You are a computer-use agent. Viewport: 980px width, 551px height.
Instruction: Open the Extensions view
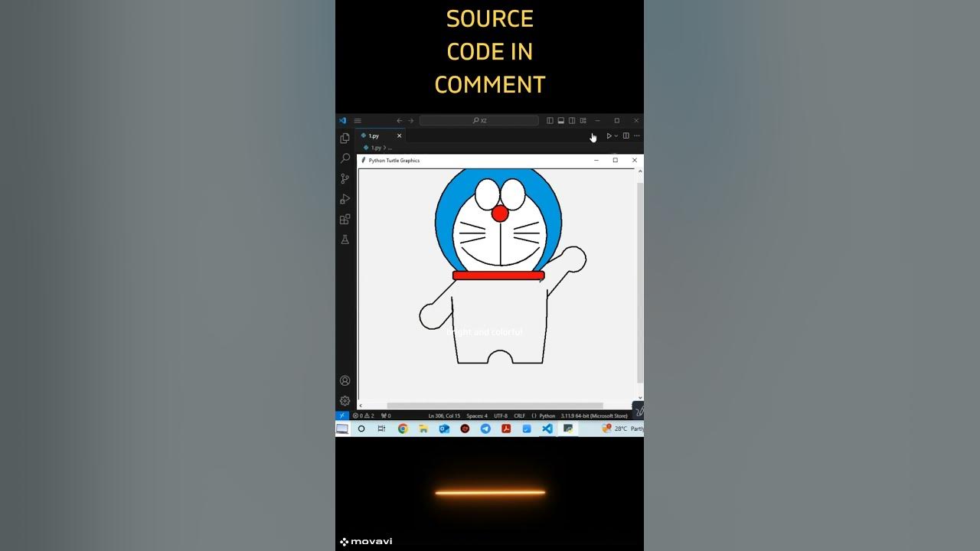[x=345, y=220]
